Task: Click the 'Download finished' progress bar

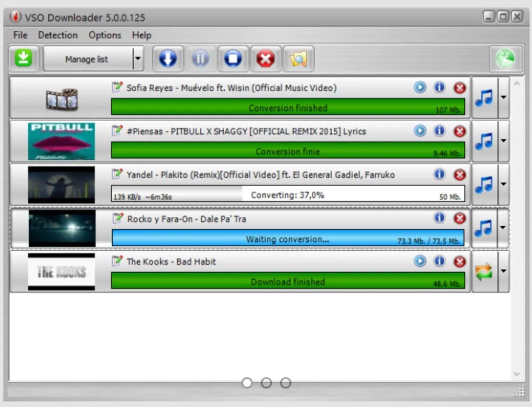Action: 288,280
